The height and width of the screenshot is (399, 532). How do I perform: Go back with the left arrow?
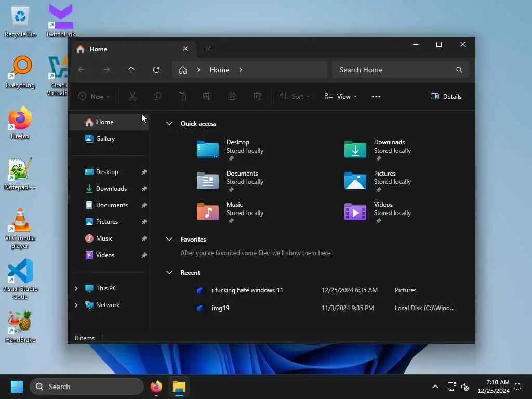click(x=82, y=70)
